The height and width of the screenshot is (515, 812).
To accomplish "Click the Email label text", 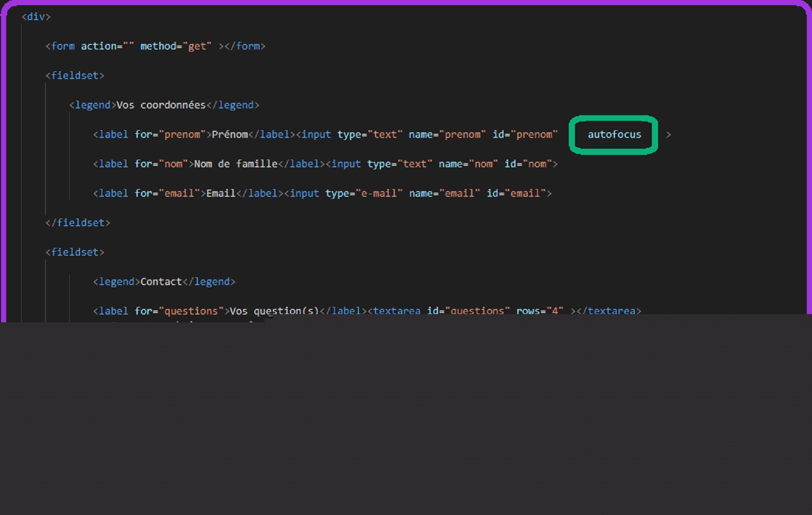I will (221, 193).
